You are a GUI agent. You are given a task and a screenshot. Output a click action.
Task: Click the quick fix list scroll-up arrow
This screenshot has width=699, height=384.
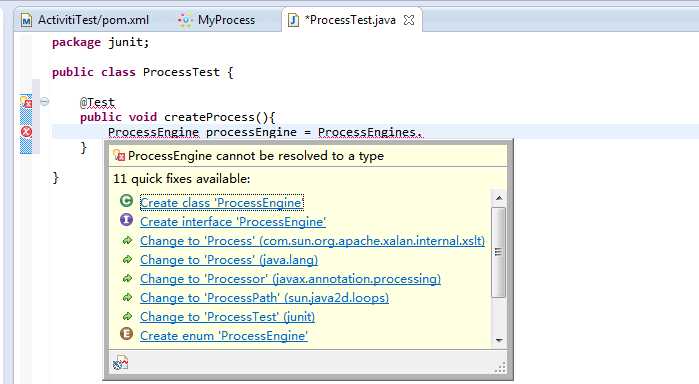click(499, 198)
